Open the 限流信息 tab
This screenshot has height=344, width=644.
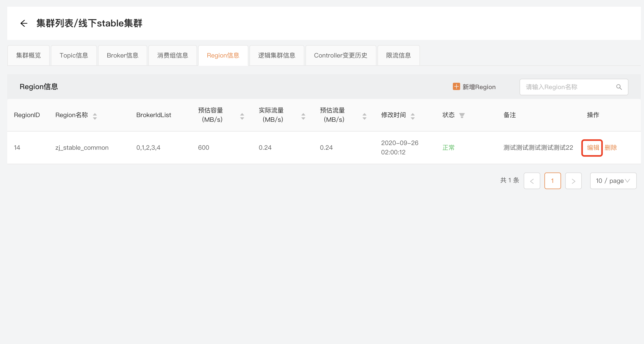coord(398,55)
